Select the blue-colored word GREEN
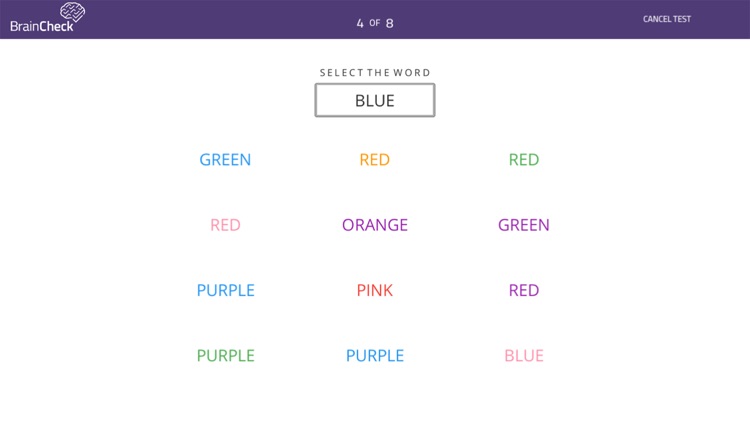The height and width of the screenshot is (422, 750). [225, 159]
